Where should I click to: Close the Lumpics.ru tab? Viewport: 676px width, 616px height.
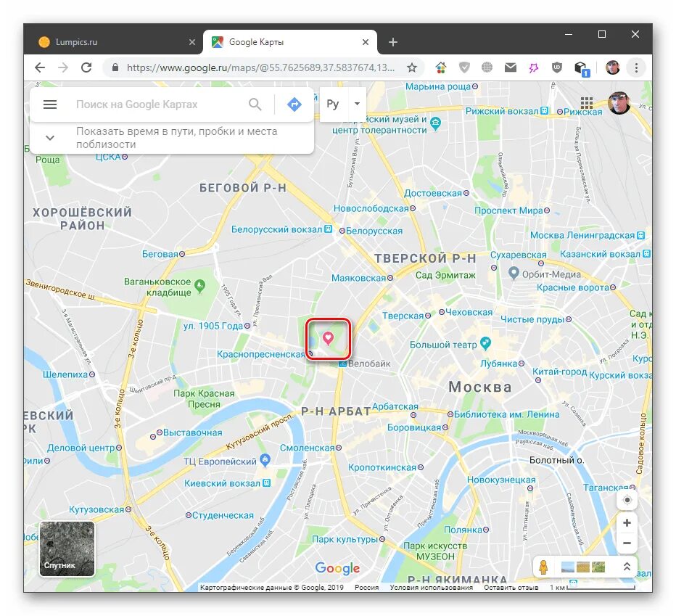(x=192, y=42)
